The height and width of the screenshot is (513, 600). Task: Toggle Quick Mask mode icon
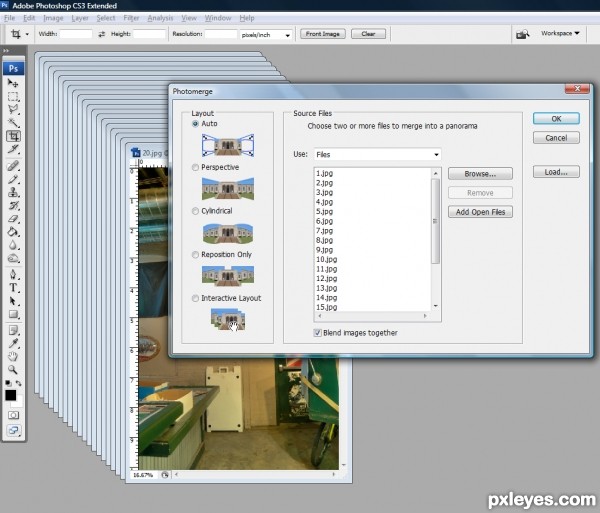(x=13, y=415)
